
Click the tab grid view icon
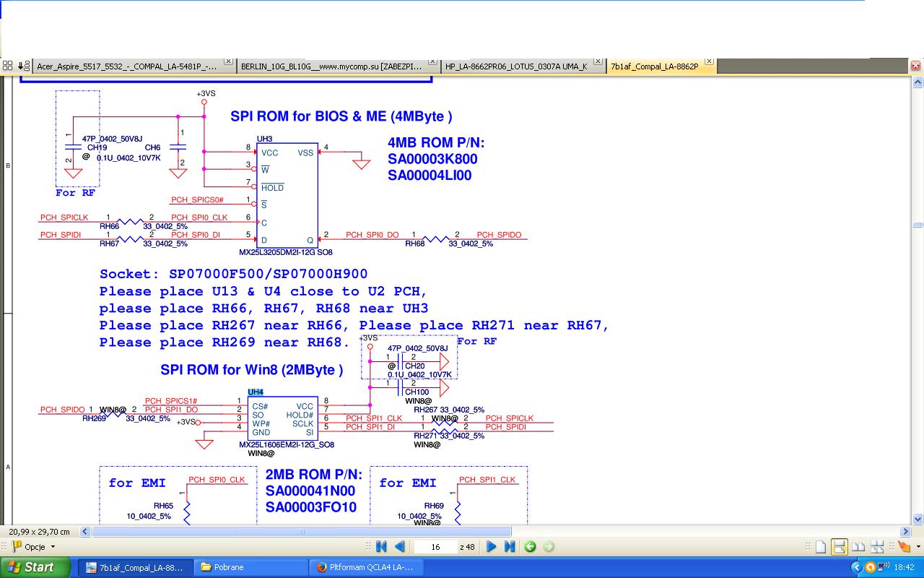[x=7, y=65]
